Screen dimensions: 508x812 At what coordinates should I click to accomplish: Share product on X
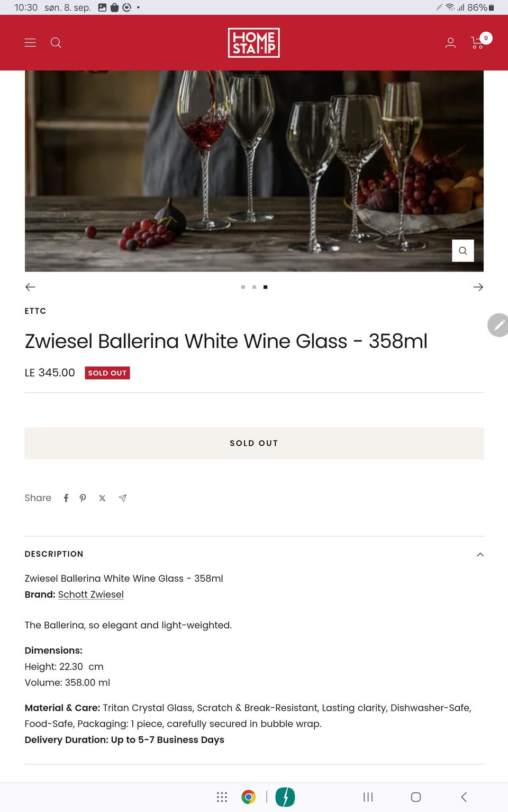click(x=102, y=498)
